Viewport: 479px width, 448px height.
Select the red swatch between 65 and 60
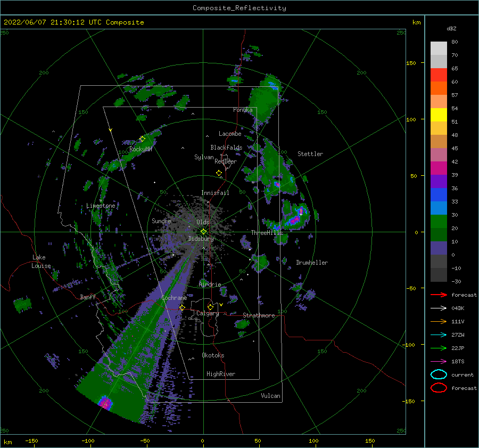439,75
